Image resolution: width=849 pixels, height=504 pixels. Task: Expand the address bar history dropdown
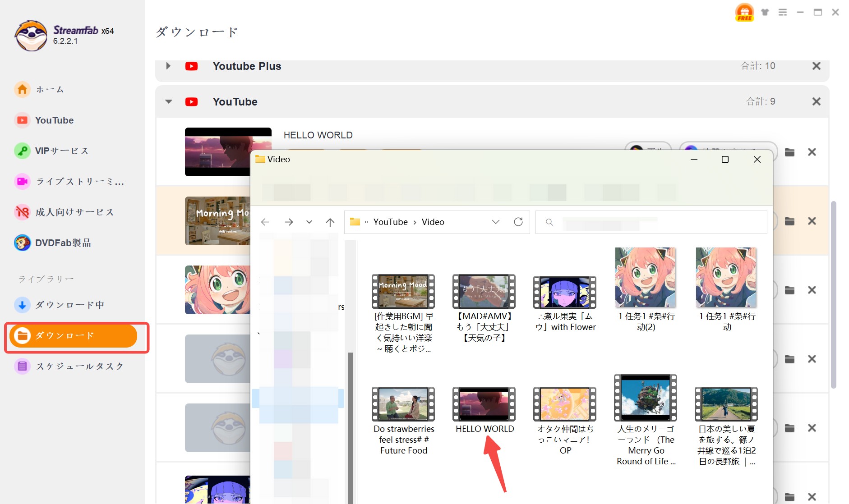tap(496, 222)
